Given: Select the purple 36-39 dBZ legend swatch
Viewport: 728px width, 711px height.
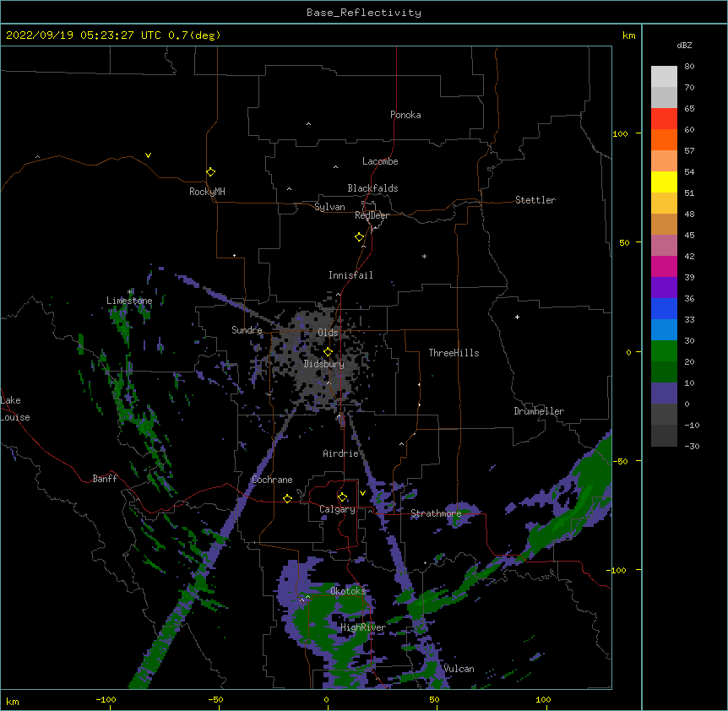Looking at the screenshot, I should point(664,288).
